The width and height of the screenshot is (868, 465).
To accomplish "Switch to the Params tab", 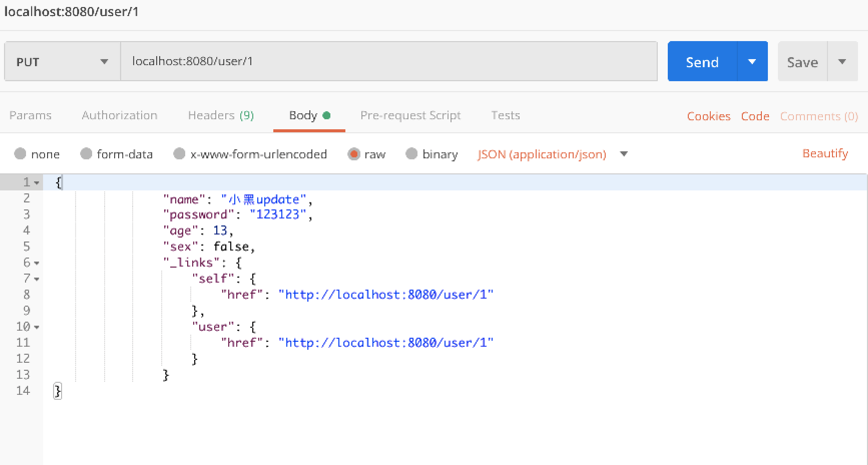I will 31,115.
